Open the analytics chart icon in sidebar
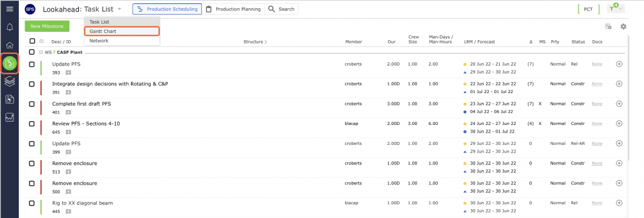The width and height of the screenshot is (644, 218). pos(9,117)
